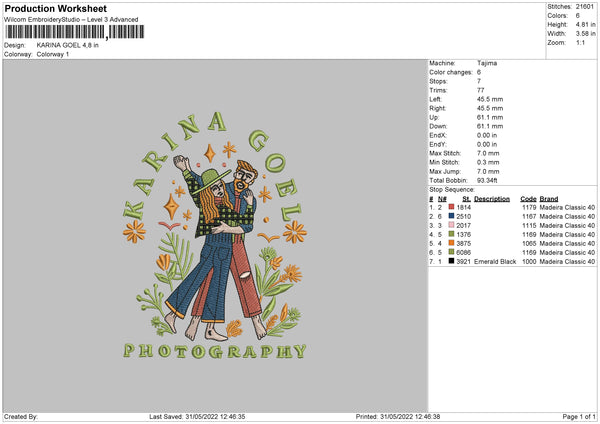This screenshot has width=600, height=424.
Task: Click the design name 'KARINA GOEL 4,8 in'
Action: (67, 45)
